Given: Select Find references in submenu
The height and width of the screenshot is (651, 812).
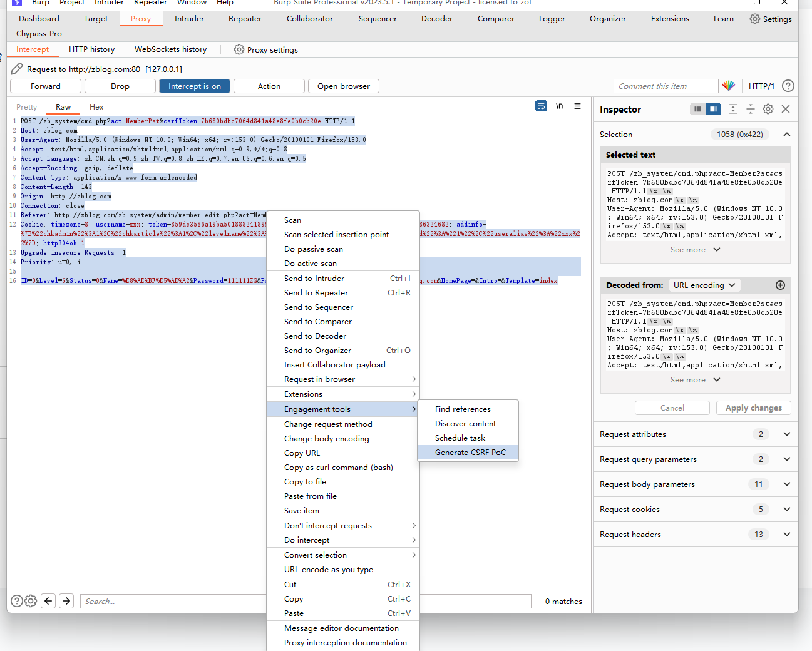Looking at the screenshot, I should 468,409.
